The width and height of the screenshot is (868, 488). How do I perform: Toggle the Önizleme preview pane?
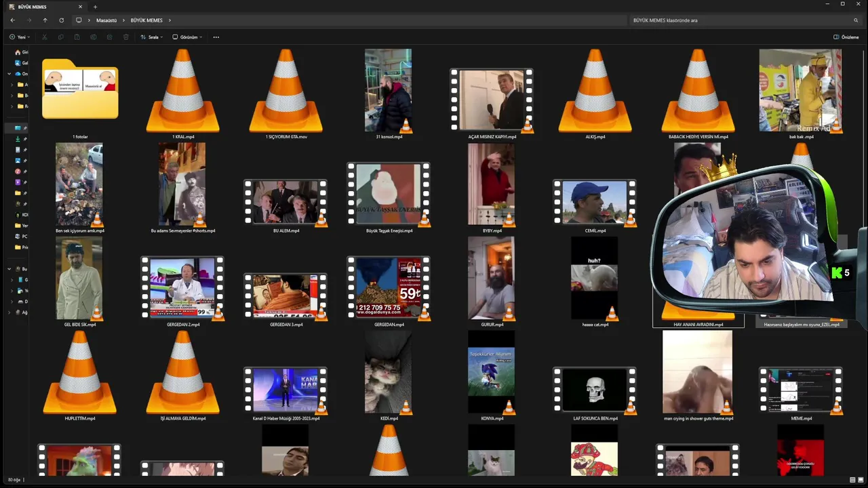(x=846, y=37)
